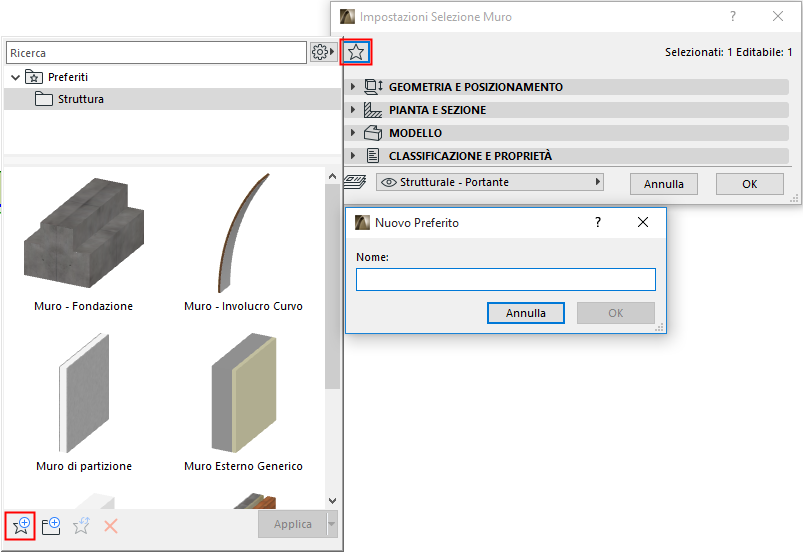
Task: Open the search settings gear button
Action: (x=323, y=52)
